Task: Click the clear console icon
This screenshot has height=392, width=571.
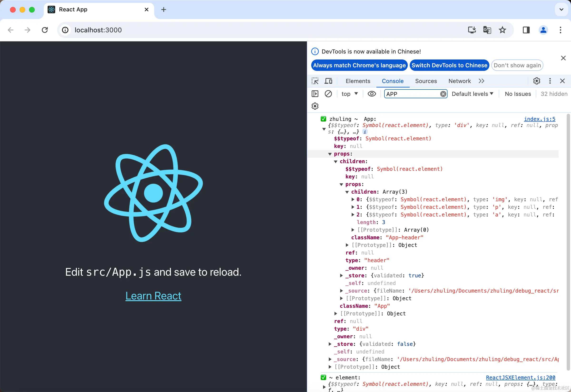Action: point(328,94)
